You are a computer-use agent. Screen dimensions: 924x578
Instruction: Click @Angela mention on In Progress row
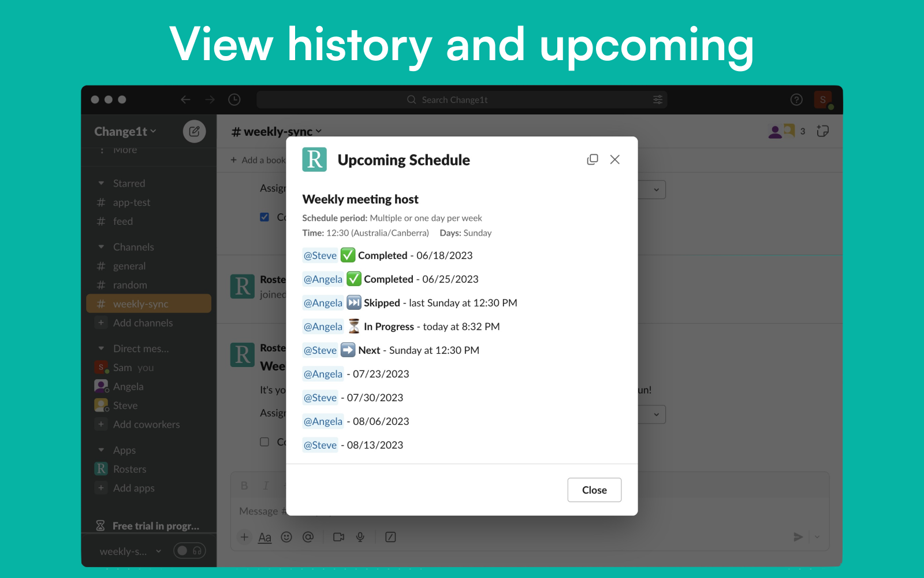(x=323, y=327)
